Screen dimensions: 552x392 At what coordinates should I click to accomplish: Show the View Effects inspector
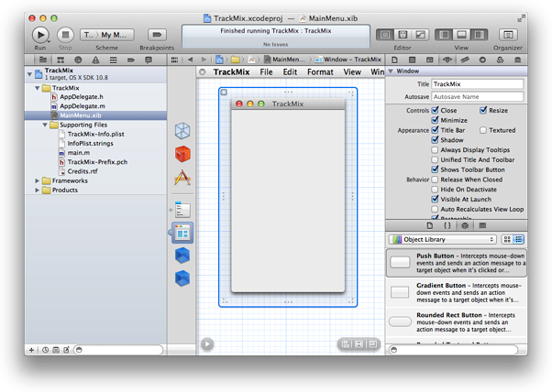tap(517, 60)
